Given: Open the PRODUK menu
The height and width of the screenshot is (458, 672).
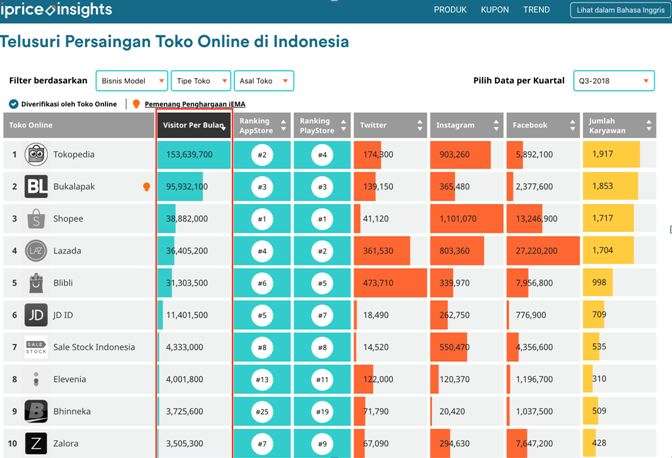Looking at the screenshot, I should [x=450, y=9].
